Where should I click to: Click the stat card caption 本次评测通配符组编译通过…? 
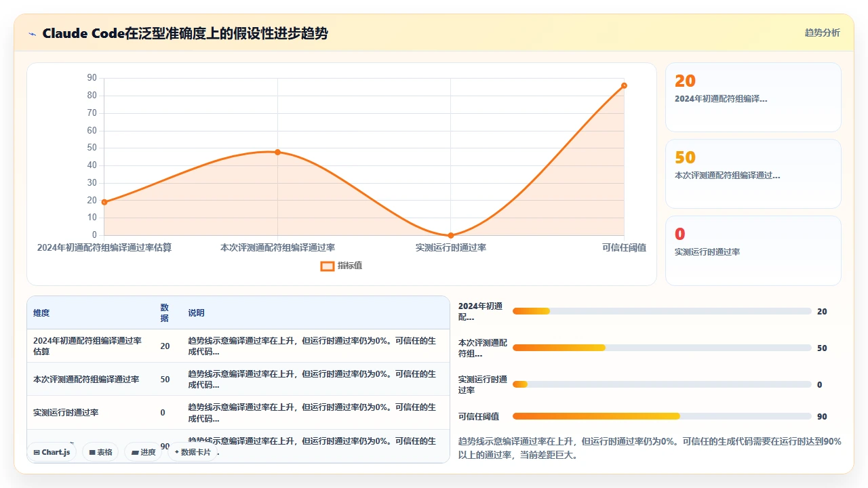727,176
